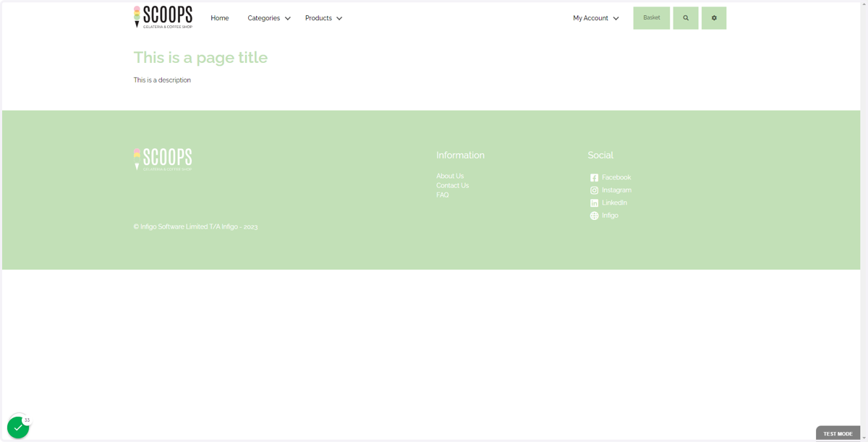Open the Infigo text link
Screen dimensions: 868x442
pyautogui.click(x=610, y=216)
